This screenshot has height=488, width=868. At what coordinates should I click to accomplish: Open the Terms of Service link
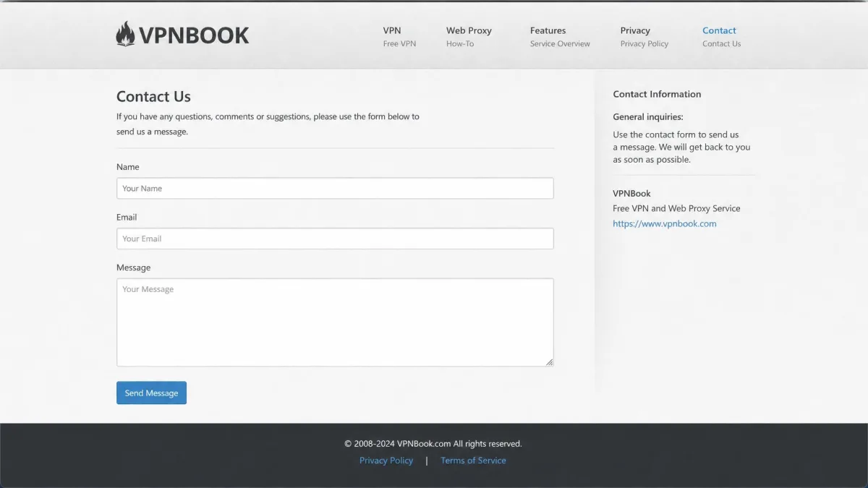(x=473, y=461)
